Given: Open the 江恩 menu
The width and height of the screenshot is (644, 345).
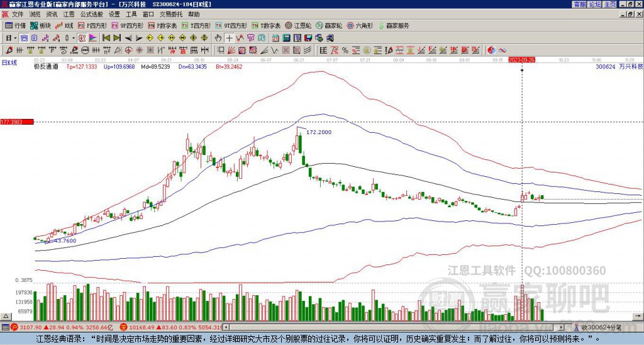Looking at the screenshot, I should point(69,14).
